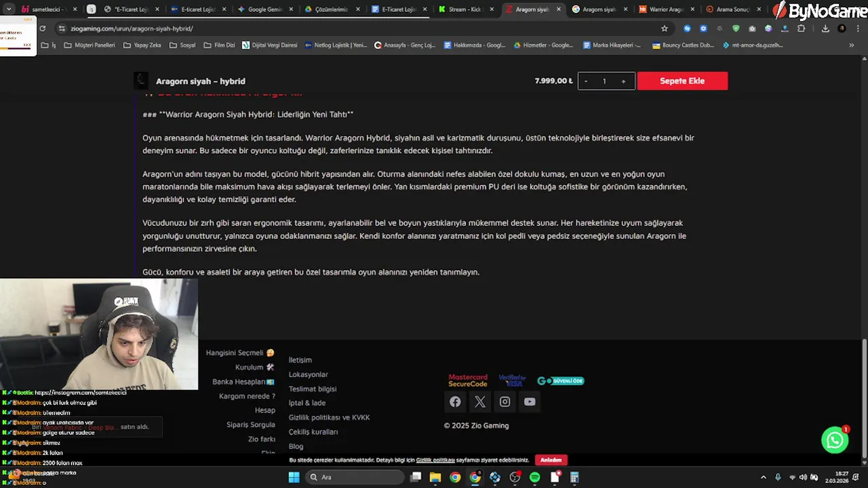Show more bookmarks chevron
Viewport: 868px width, 488px height.
click(x=852, y=45)
